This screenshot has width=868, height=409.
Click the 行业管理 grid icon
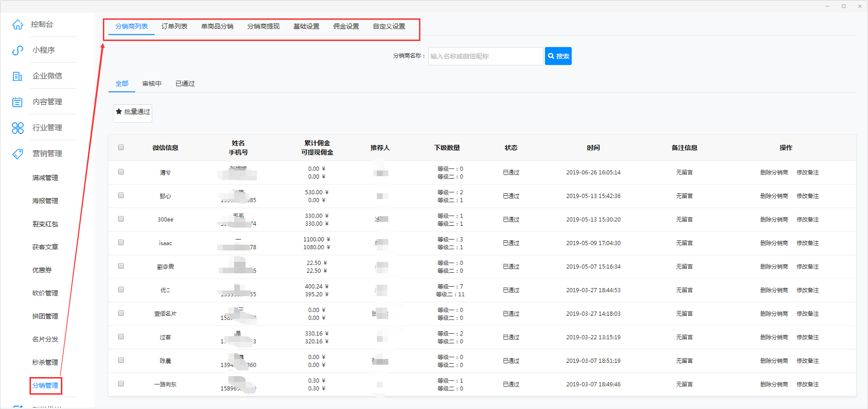18,128
